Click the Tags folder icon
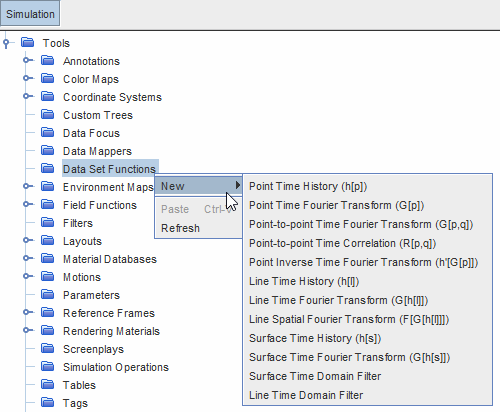This screenshot has height=412, width=500. [48, 402]
